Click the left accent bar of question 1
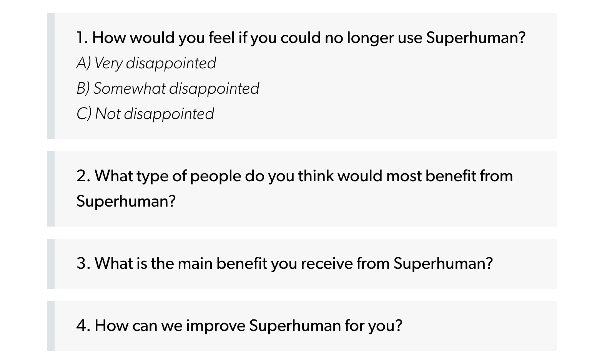 (51, 76)
